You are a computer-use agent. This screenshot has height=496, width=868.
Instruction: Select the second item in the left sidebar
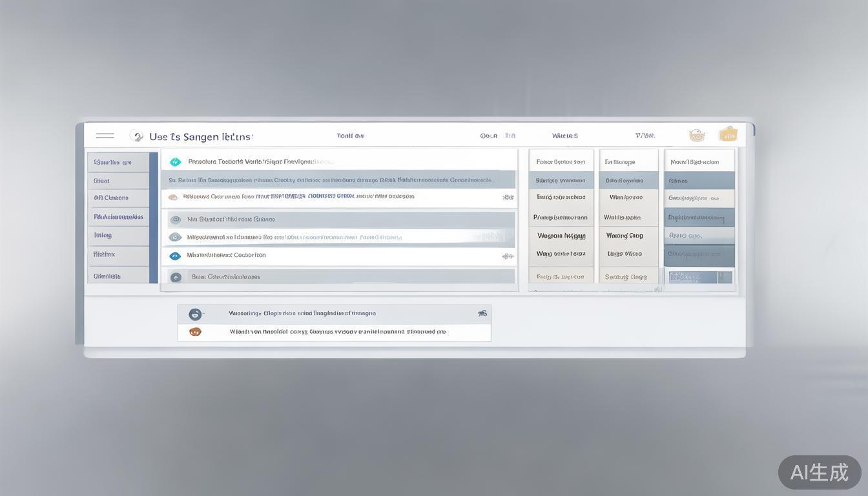coord(118,181)
